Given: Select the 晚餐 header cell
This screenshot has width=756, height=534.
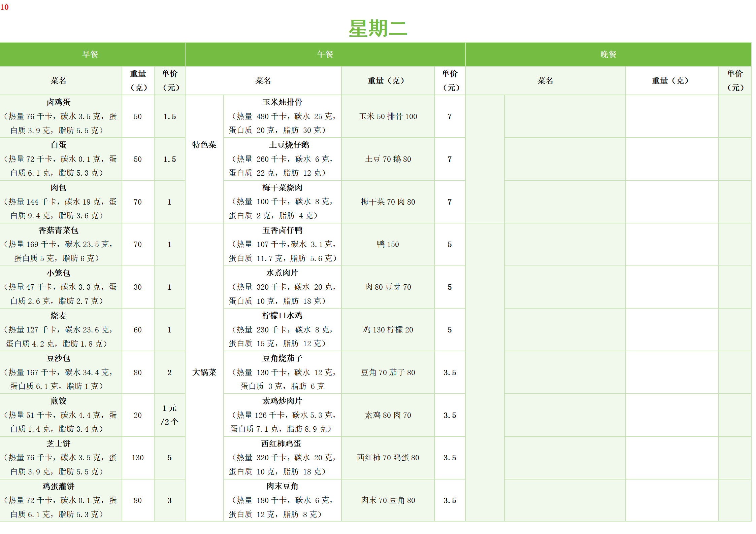Looking at the screenshot, I should [x=608, y=54].
